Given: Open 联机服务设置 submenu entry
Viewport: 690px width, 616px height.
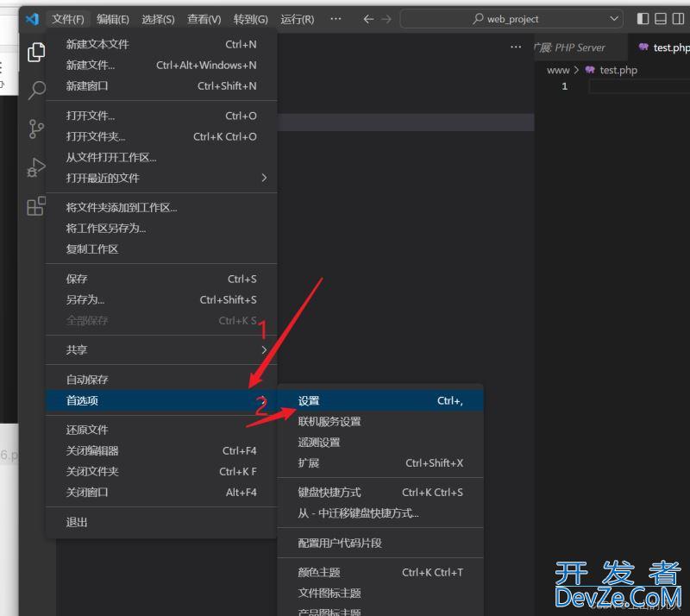Looking at the screenshot, I should coord(380,421).
